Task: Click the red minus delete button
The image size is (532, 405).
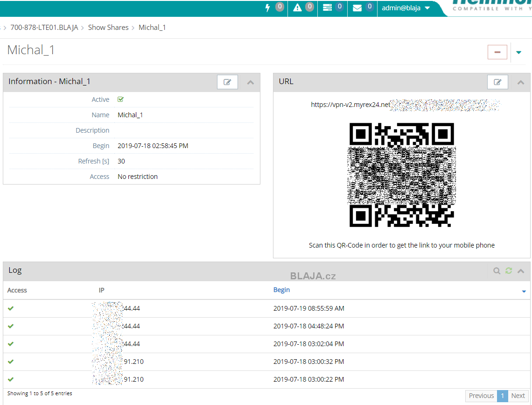Action: [x=497, y=52]
